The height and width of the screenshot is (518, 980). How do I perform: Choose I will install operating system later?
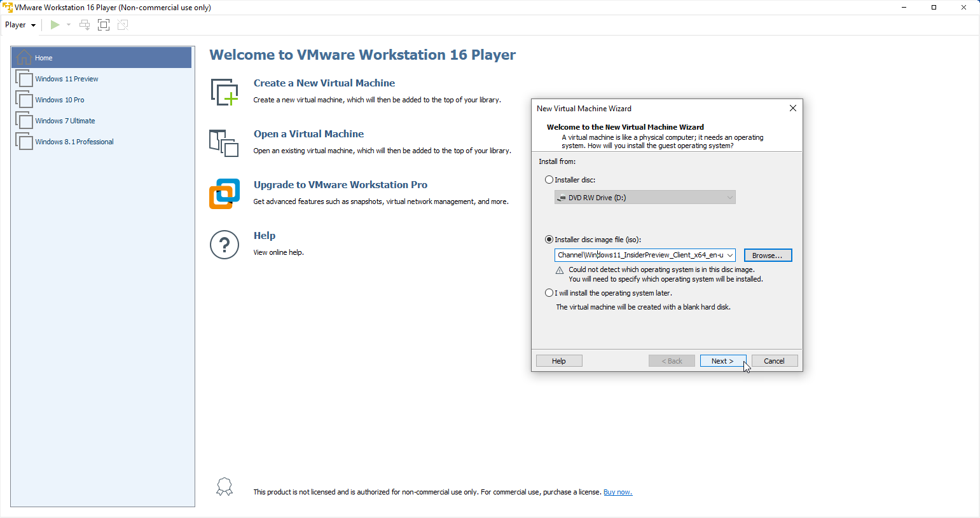(x=549, y=293)
